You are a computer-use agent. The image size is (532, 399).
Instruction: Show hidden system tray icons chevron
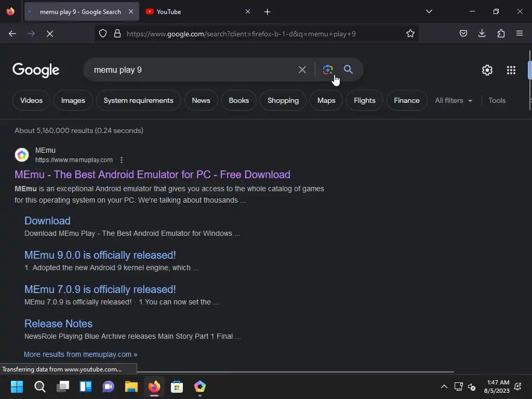click(444, 387)
